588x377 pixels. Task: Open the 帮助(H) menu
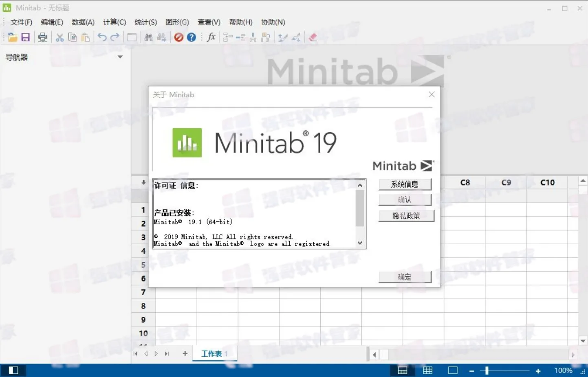tap(241, 22)
